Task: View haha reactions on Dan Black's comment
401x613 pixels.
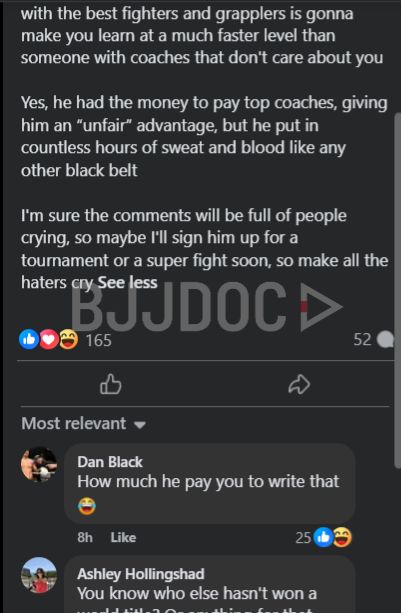Action: click(342, 537)
